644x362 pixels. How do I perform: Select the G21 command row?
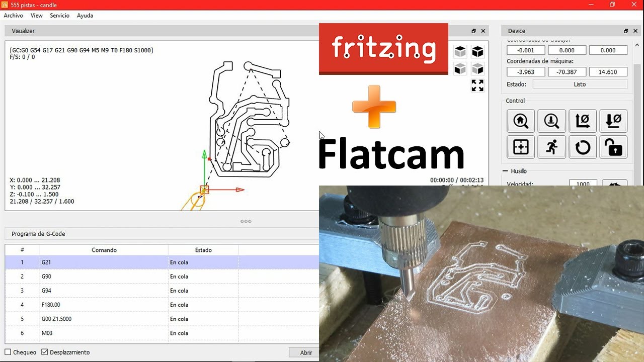coord(162,262)
